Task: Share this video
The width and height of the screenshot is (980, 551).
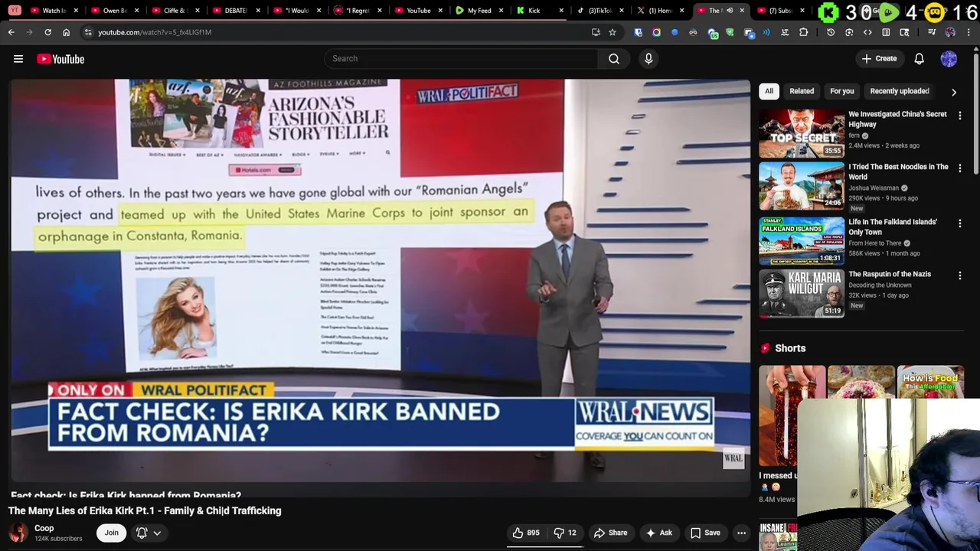Action: [x=610, y=533]
